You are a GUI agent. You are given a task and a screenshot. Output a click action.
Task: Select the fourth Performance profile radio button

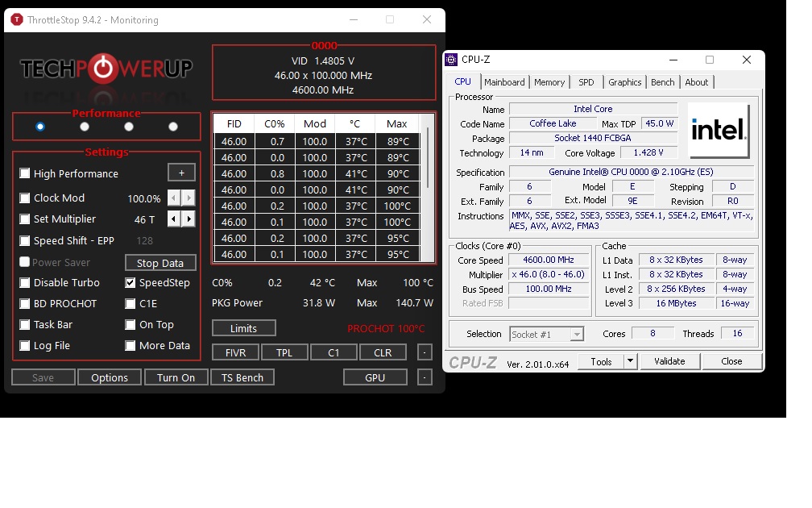173,127
